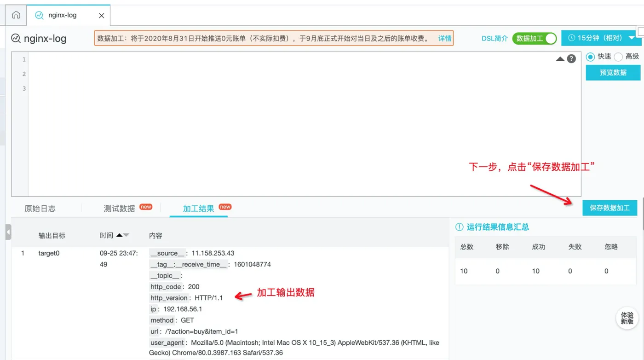Click the ip field label
Viewport: 644px width, 360px height.
154,309
